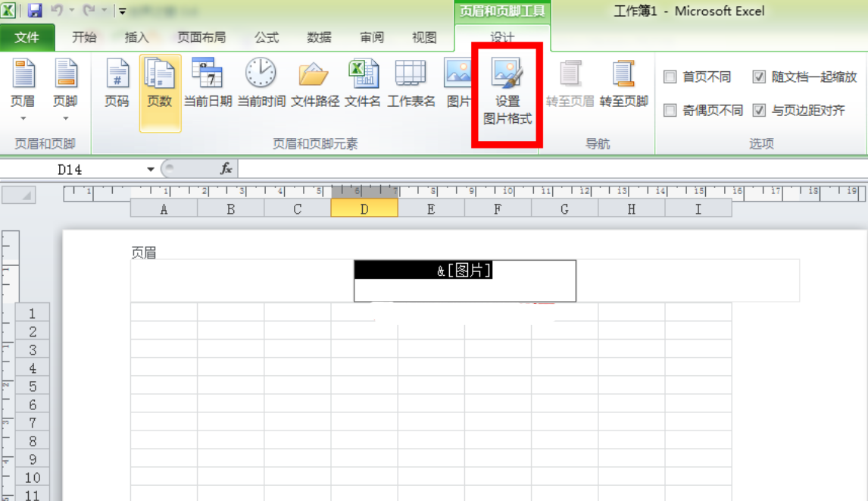Open the 页面布局 ribbon tab
Screen dimensions: 868x501
(201, 38)
